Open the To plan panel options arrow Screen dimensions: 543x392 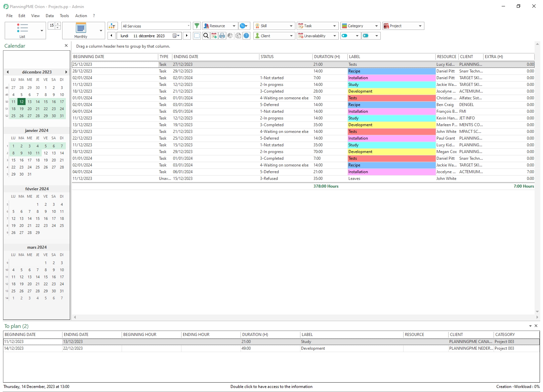point(531,326)
